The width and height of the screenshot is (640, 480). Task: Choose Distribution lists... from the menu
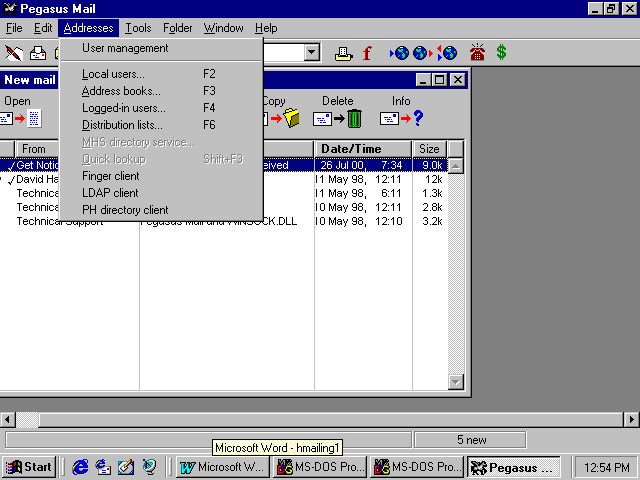[161, 125]
